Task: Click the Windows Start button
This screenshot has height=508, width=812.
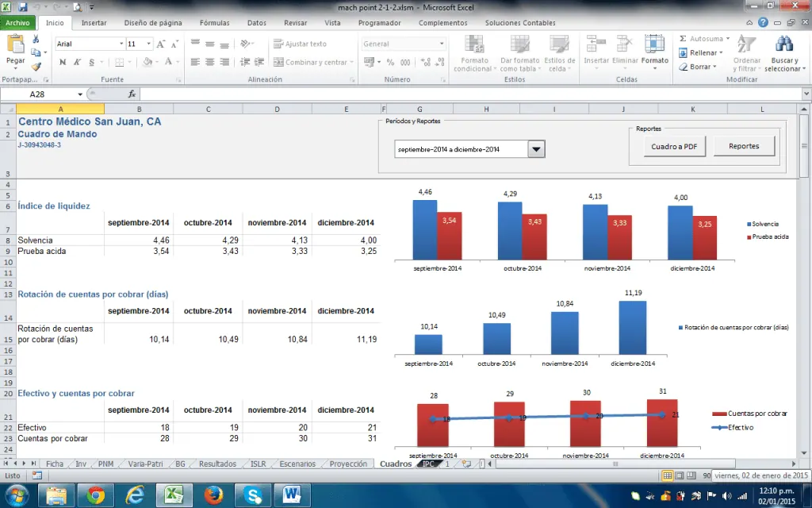Action: [x=16, y=495]
